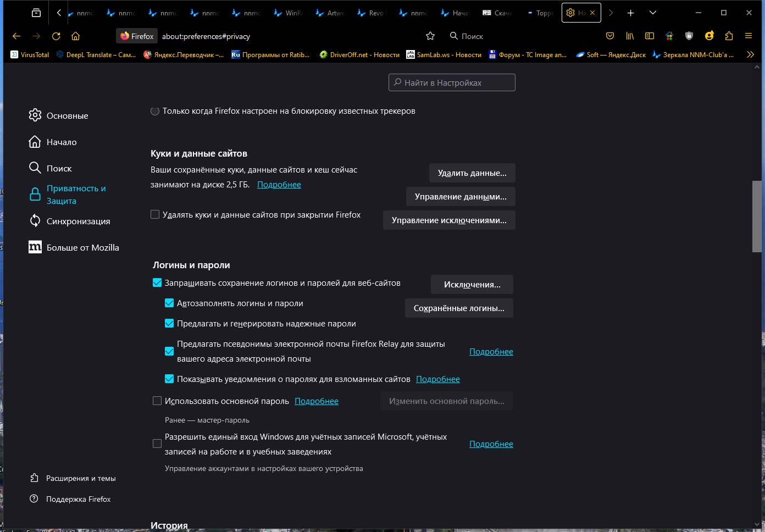
Task: Open Программы от Ratib bookmark
Action: point(270,54)
